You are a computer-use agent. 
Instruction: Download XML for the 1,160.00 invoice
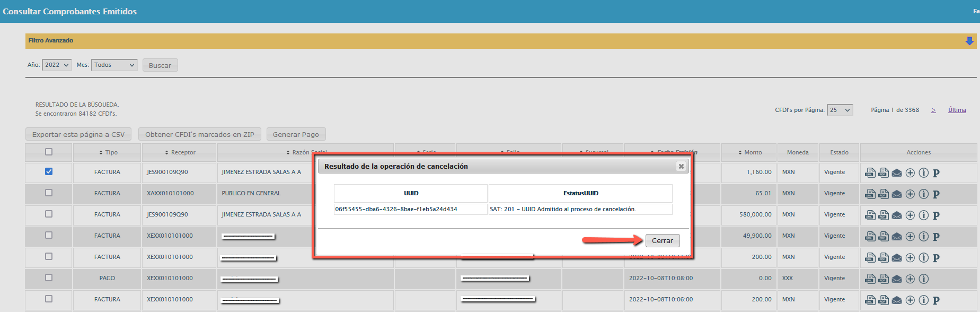[870, 172]
